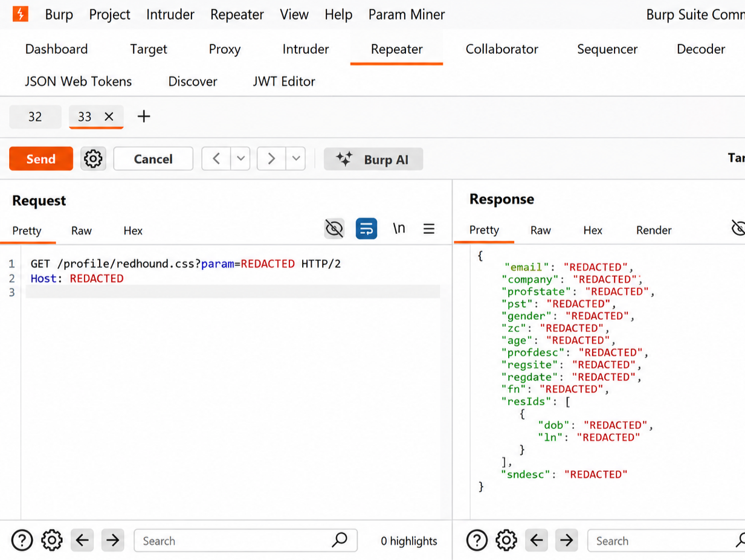Select Pretty view in Response panel
This screenshot has height=560, width=745.
point(485,230)
